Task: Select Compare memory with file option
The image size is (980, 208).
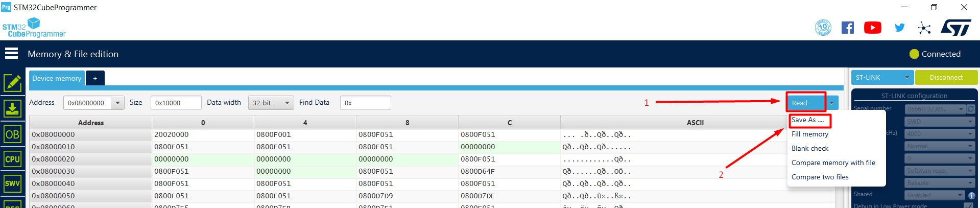Action: pos(833,163)
